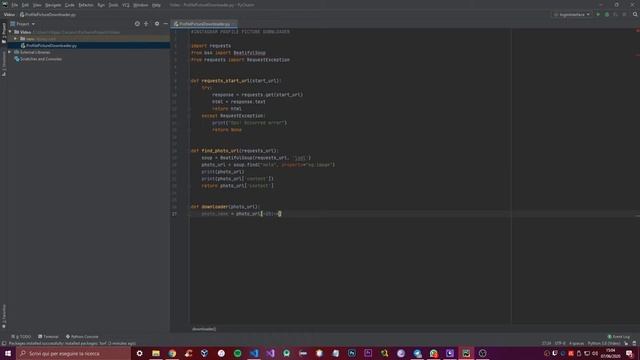Screen dimensions: 640x360
Task: Click the tool windows quick-access icon in status bar
Action: click(x=3, y=344)
